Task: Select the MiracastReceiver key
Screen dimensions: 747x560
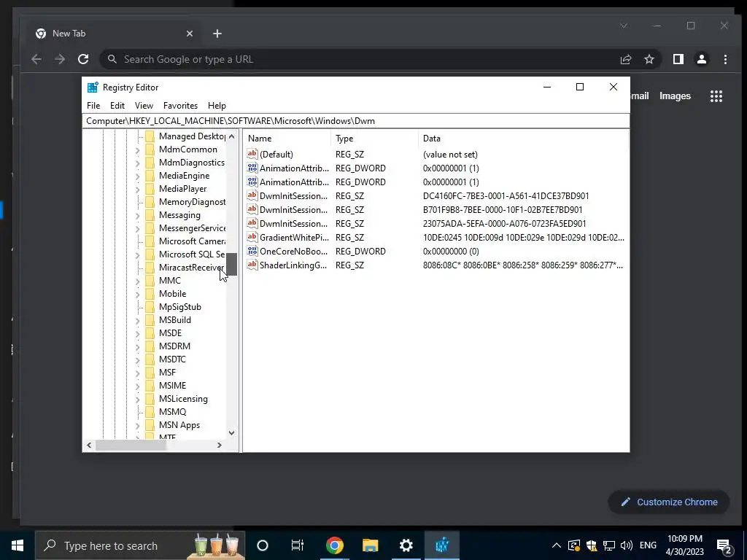Action: 191,268
